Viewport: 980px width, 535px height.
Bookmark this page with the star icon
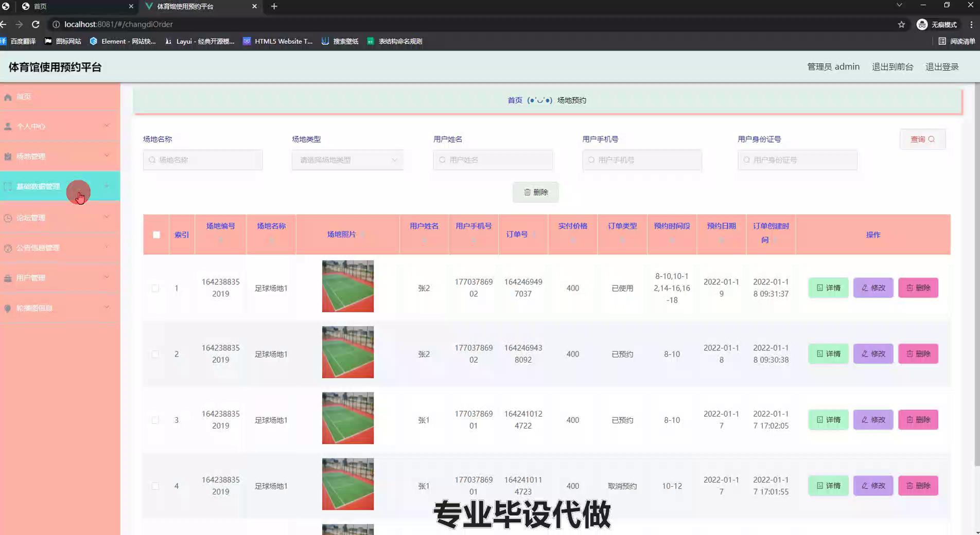[901, 24]
